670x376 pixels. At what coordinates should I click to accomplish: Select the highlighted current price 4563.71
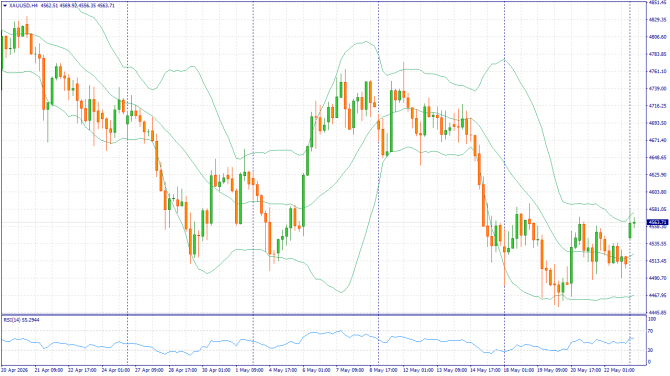[x=657, y=222]
